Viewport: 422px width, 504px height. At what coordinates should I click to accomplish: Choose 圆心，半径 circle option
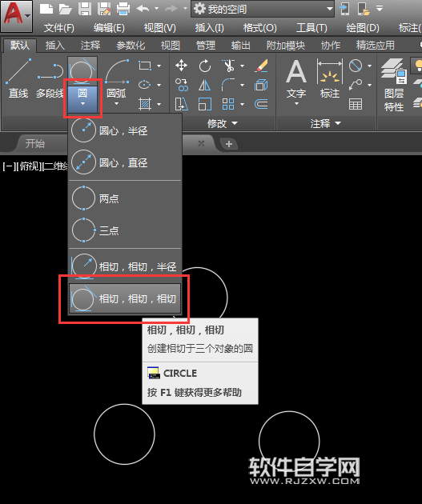click(125, 130)
